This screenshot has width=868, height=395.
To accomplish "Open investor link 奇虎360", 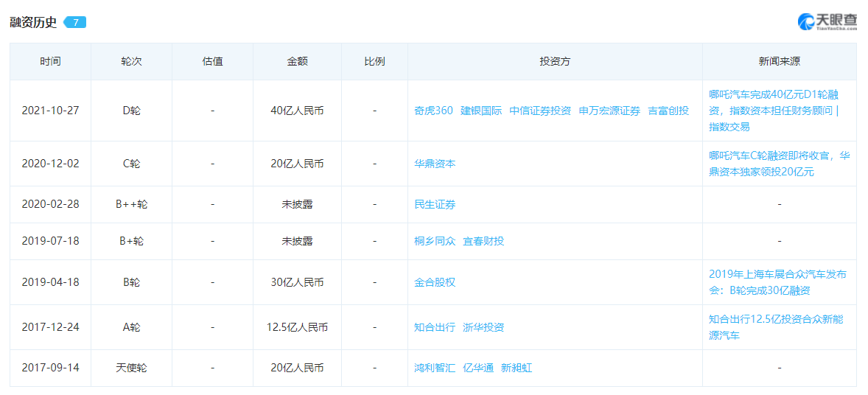I will [433, 111].
